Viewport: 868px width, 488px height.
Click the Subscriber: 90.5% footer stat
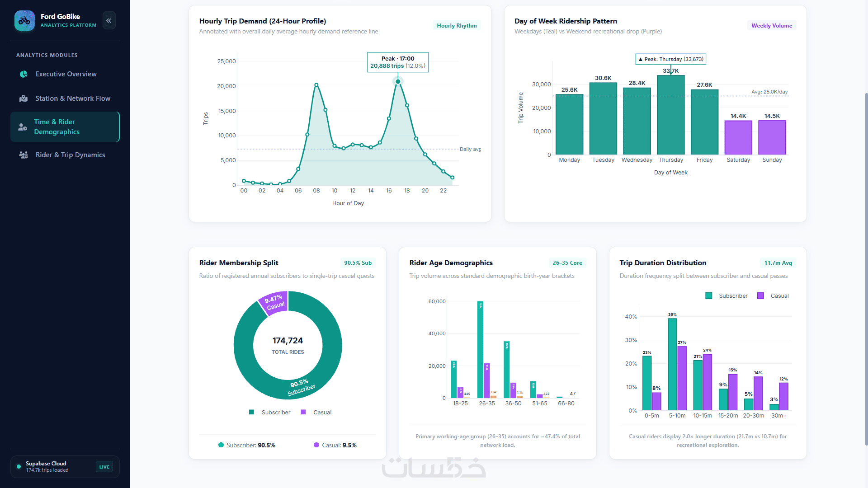[247, 445]
